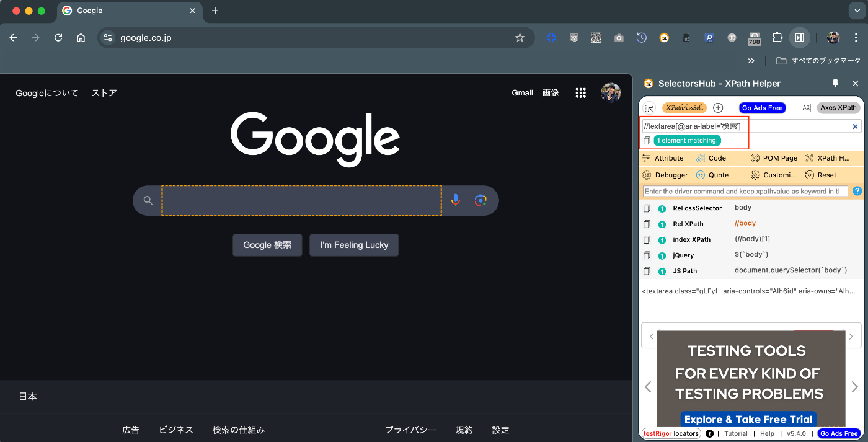Screen dimensions: 868x442
Task: Open the POM Page option
Action: [x=774, y=158]
